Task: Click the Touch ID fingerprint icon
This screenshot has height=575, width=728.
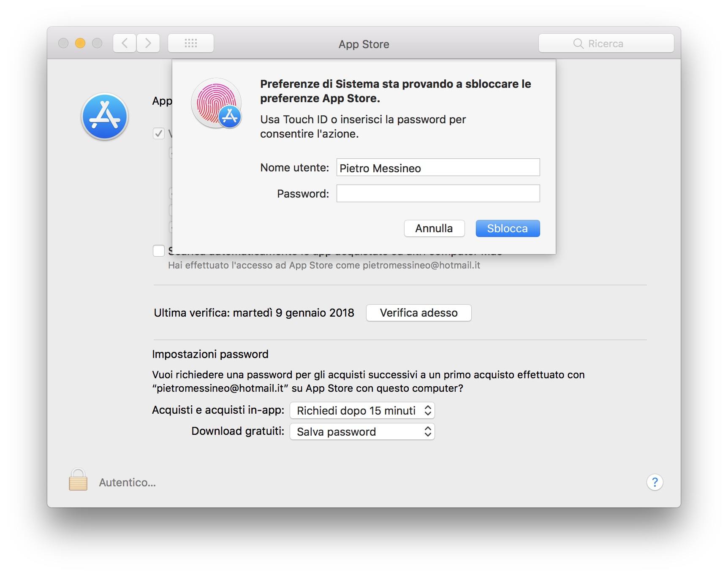Action: point(216,103)
